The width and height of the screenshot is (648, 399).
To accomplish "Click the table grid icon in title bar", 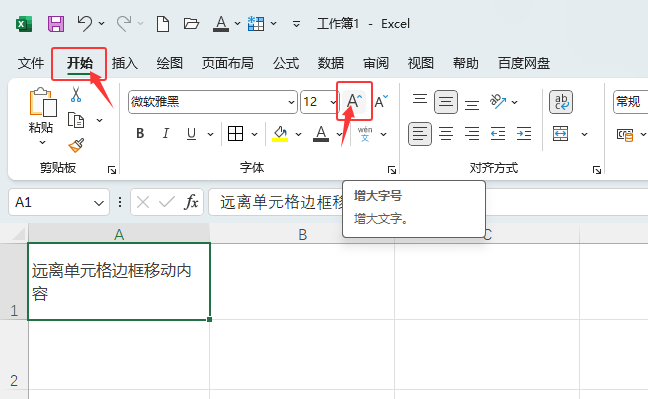I will coord(256,24).
